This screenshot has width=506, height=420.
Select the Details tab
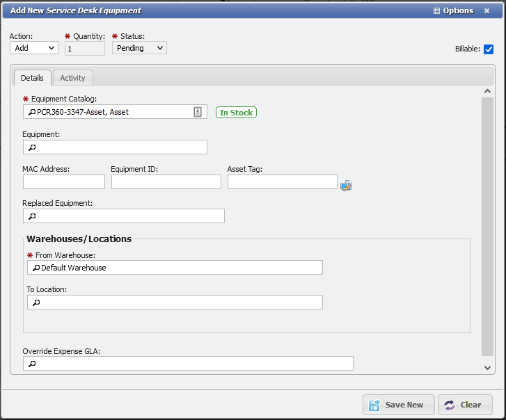tap(32, 78)
